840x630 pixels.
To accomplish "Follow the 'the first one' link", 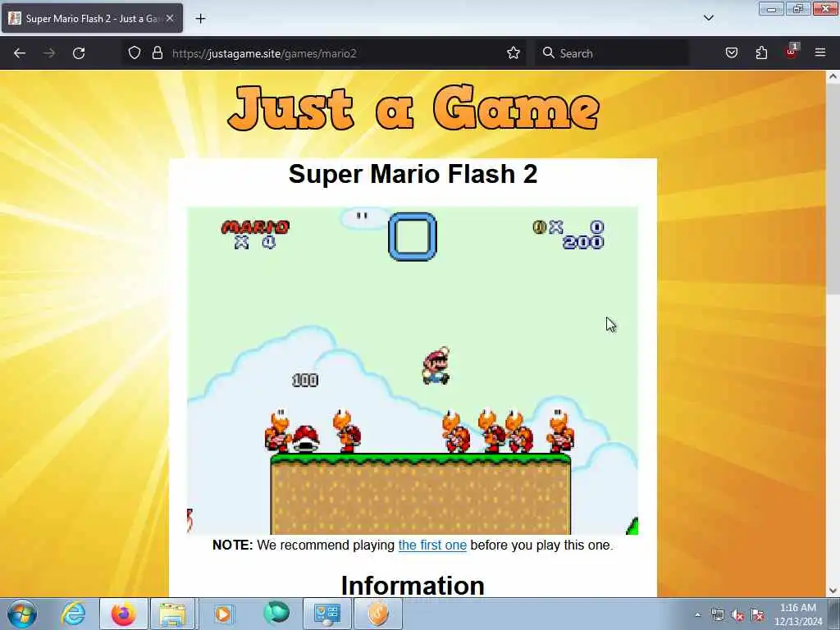I will (x=432, y=545).
